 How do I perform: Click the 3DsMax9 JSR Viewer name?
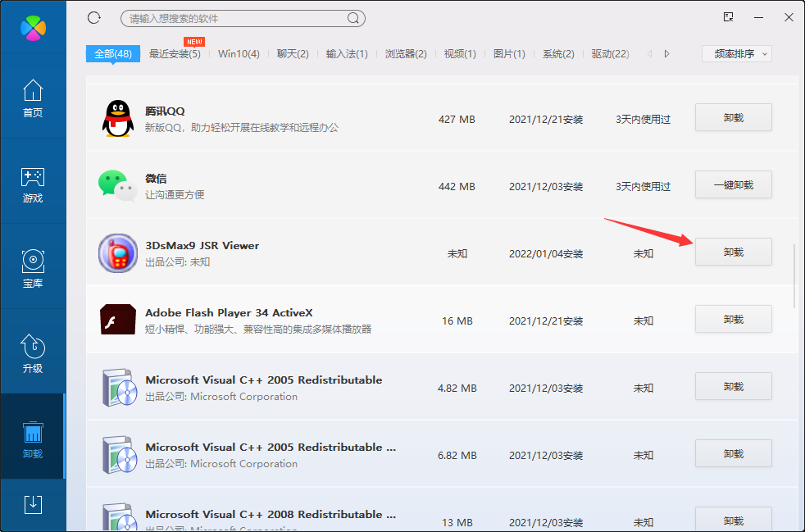tap(202, 245)
